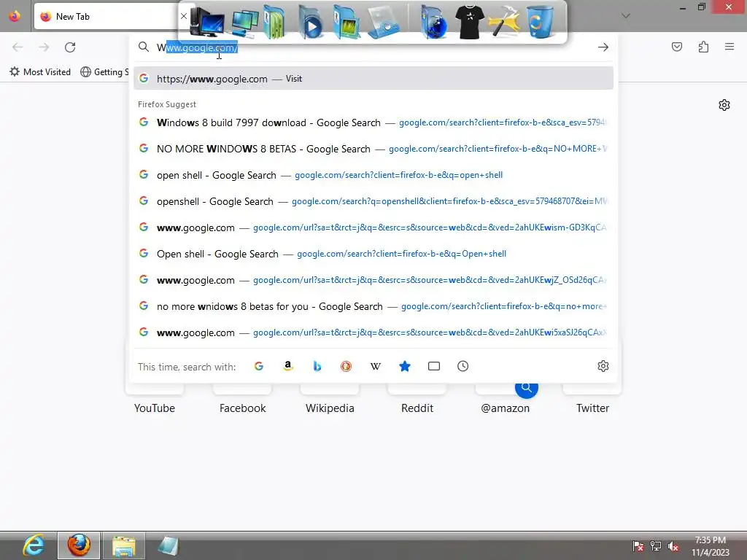This screenshot has height=560, width=747.
Task: Search this time with Bing
Action: tap(317, 366)
